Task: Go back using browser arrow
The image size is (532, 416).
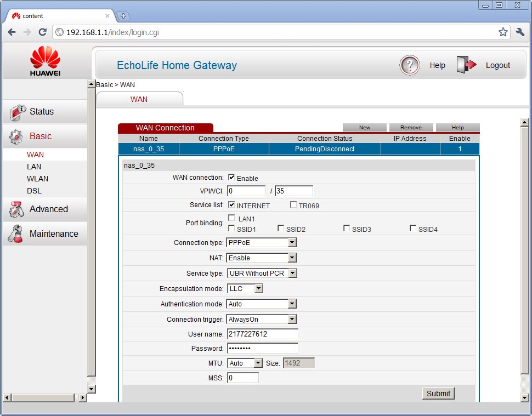Action: coord(12,32)
